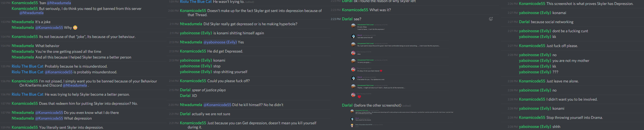Click the @Konamicode55 mention before "Why"
The height and width of the screenshot is (130, 644).
49,28
